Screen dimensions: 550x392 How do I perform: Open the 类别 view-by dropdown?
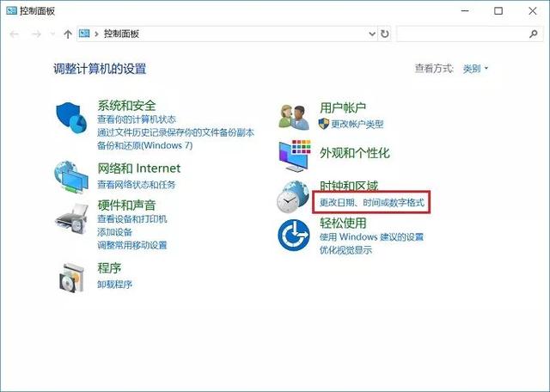(x=475, y=69)
